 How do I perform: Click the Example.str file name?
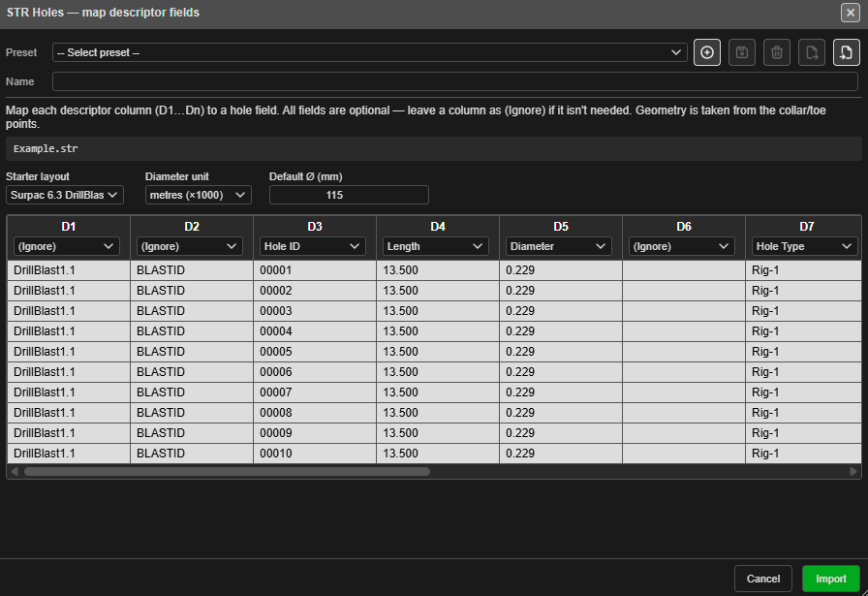46,148
